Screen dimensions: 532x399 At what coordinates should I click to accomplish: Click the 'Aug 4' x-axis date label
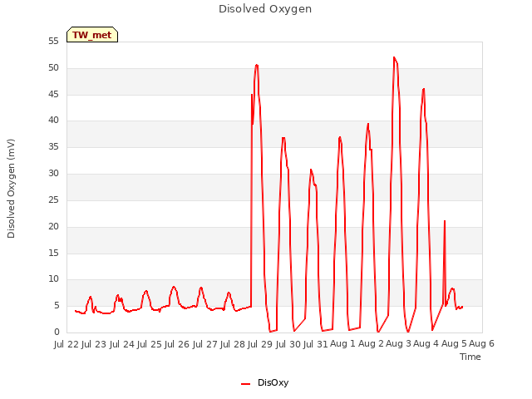(x=426, y=344)
